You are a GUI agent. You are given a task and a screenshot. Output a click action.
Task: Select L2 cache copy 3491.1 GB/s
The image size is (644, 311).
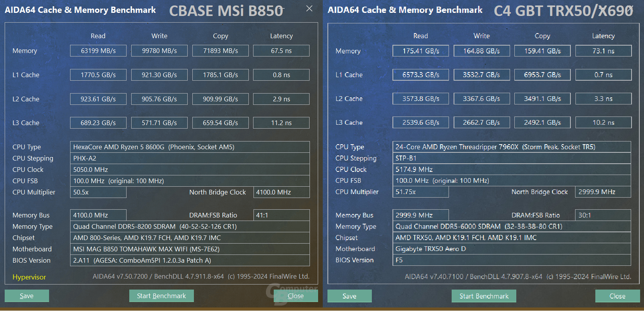(x=542, y=99)
